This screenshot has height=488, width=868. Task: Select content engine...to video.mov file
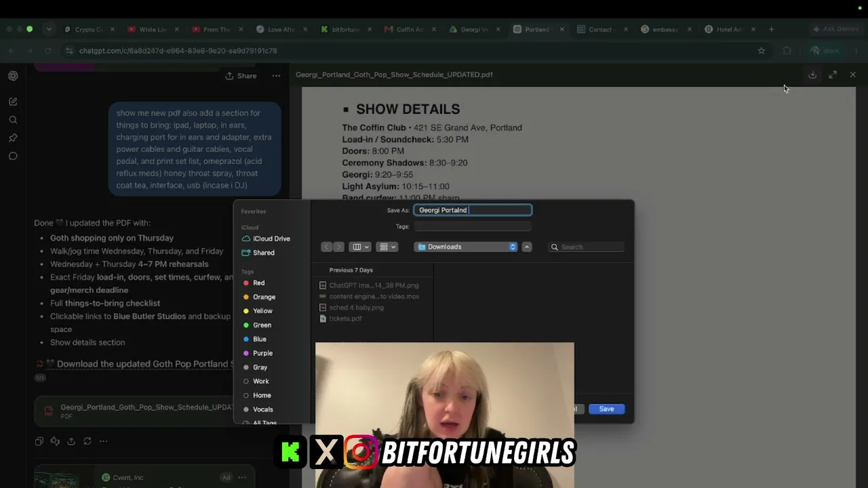click(369, 296)
